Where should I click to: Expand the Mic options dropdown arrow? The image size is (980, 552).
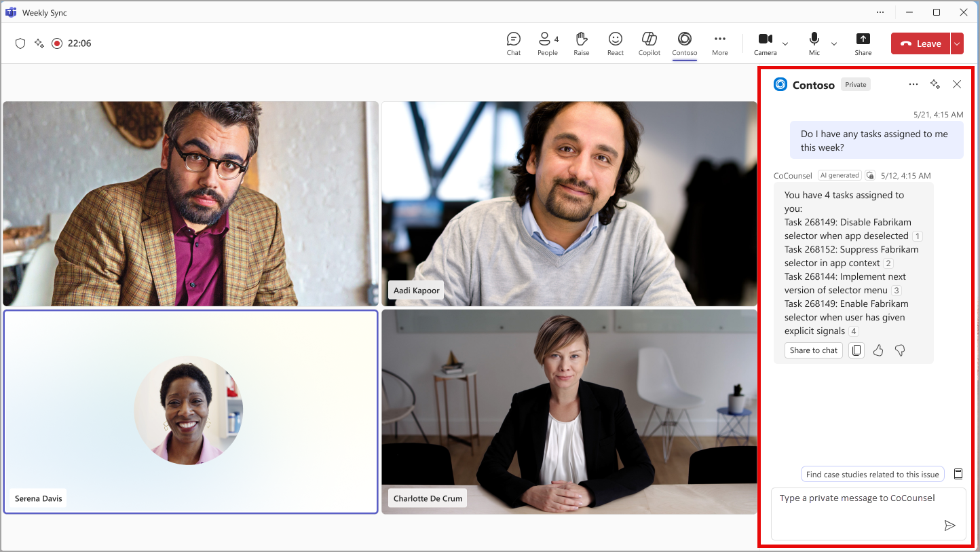(834, 43)
